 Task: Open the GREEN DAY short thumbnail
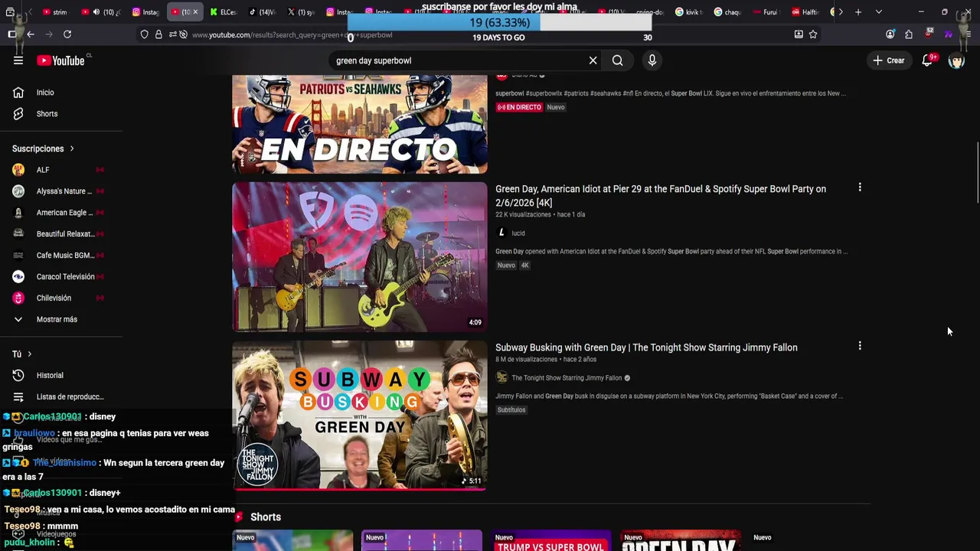pos(681,540)
